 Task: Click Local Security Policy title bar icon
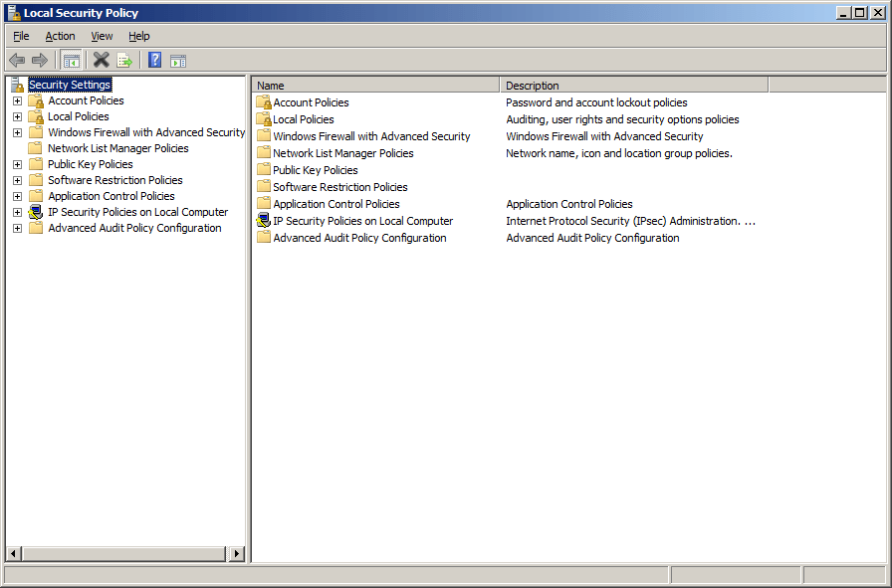(x=14, y=13)
